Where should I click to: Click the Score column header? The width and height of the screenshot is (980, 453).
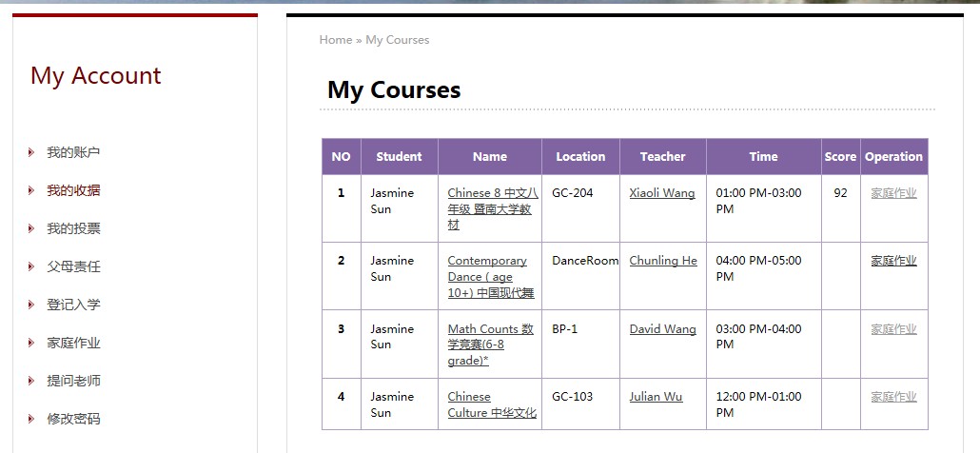(x=841, y=157)
